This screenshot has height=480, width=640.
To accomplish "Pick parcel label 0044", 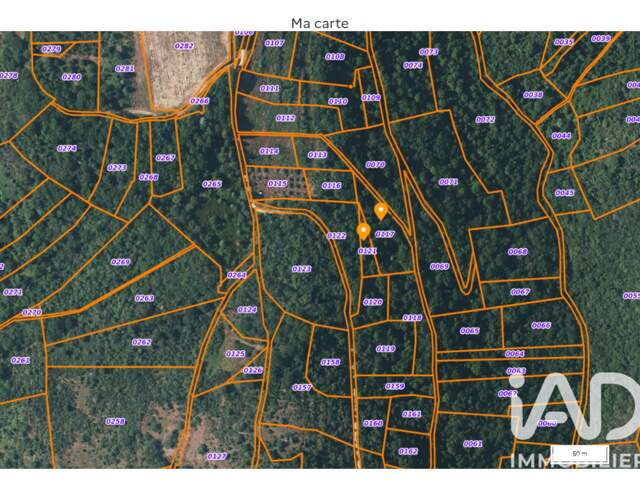I will (561, 136).
